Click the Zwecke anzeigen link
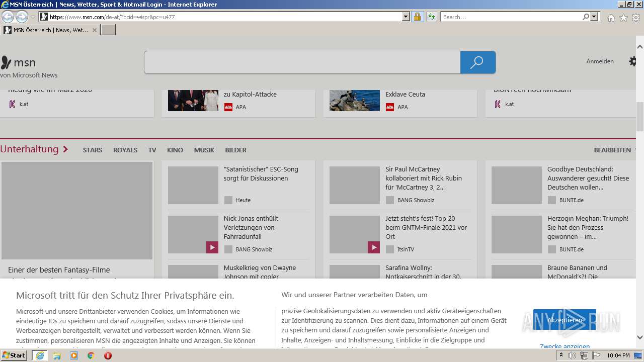Screen dimensions: 644x362 (565, 346)
